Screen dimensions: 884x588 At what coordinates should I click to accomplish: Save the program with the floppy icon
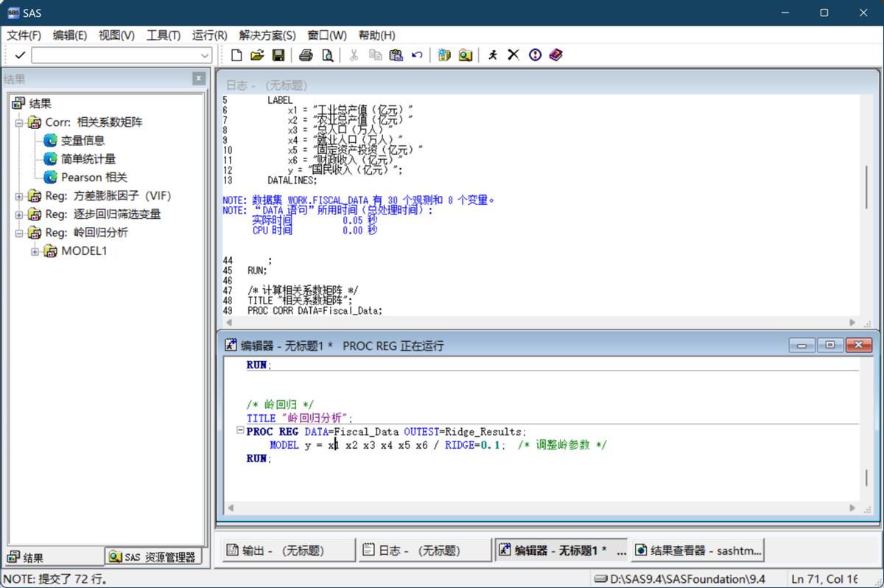pos(278,55)
